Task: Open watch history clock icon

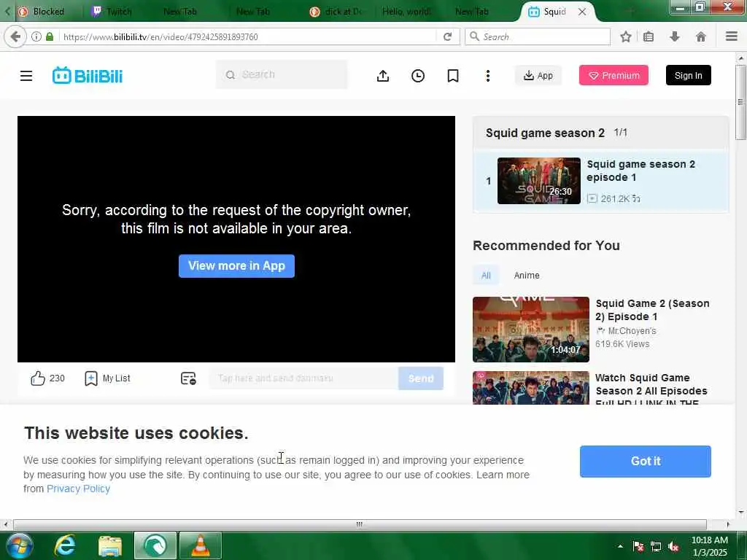Action: (x=418, y=76)
